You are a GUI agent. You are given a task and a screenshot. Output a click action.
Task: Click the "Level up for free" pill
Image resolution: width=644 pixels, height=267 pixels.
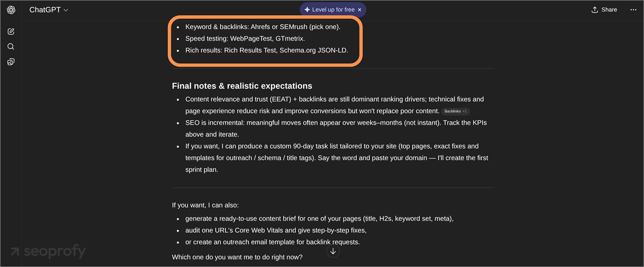pyautogui.click(x=328, y=10)
